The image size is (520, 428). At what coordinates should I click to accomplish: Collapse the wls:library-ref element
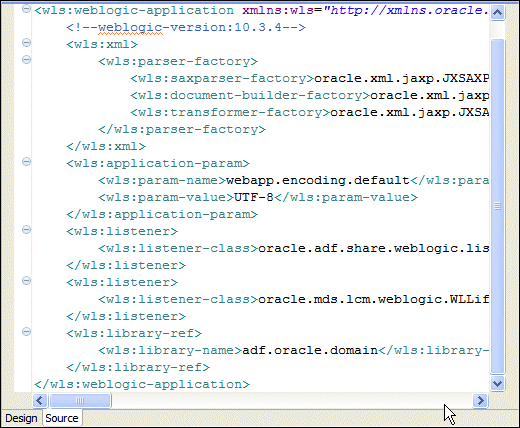click(x=26, y=332)
